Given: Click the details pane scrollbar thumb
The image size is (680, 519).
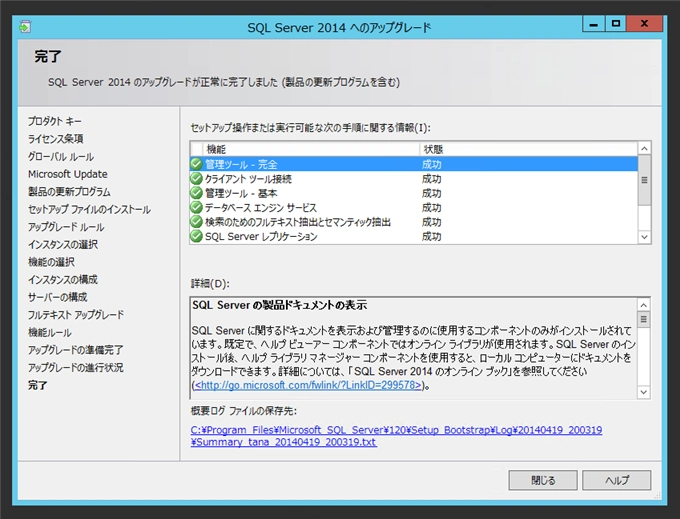Looking at the screenshot, I should coord(644,320).
